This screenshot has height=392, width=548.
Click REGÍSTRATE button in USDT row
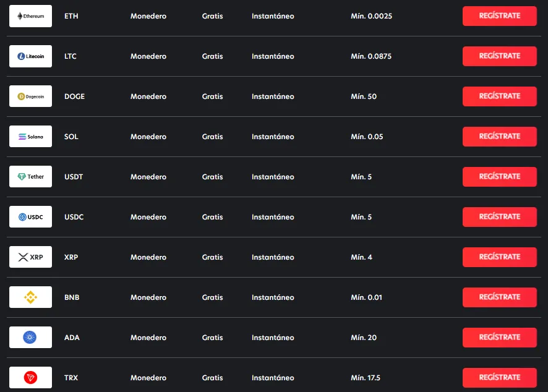click(499, 176)
